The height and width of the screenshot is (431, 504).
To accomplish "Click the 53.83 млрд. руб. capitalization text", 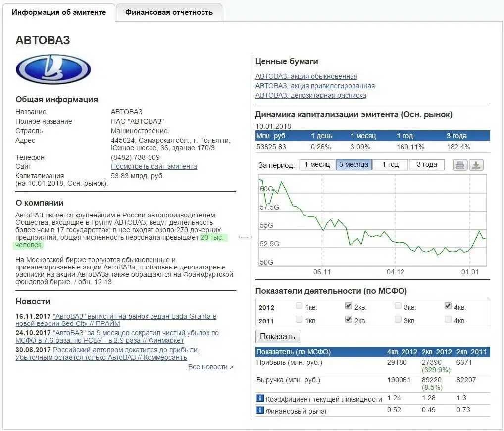I will pos(138,176).
